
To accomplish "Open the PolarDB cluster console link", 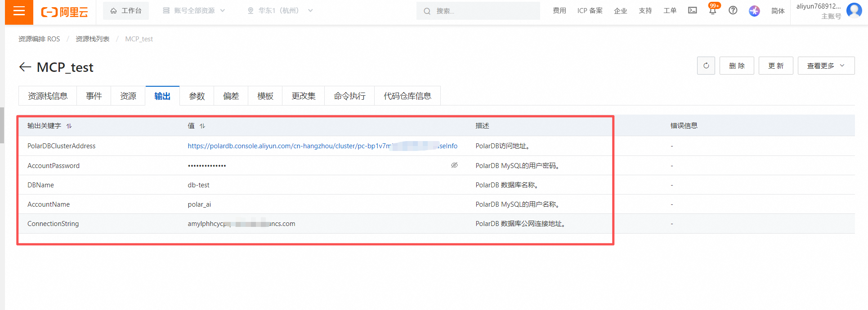I will [322, 146].
